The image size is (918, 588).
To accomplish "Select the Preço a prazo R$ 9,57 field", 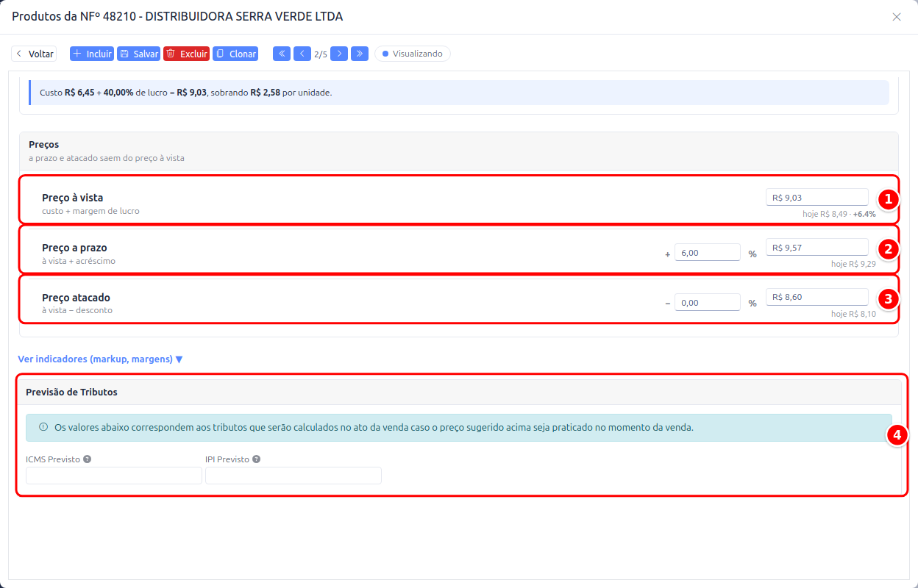I will tap(817, 248).
